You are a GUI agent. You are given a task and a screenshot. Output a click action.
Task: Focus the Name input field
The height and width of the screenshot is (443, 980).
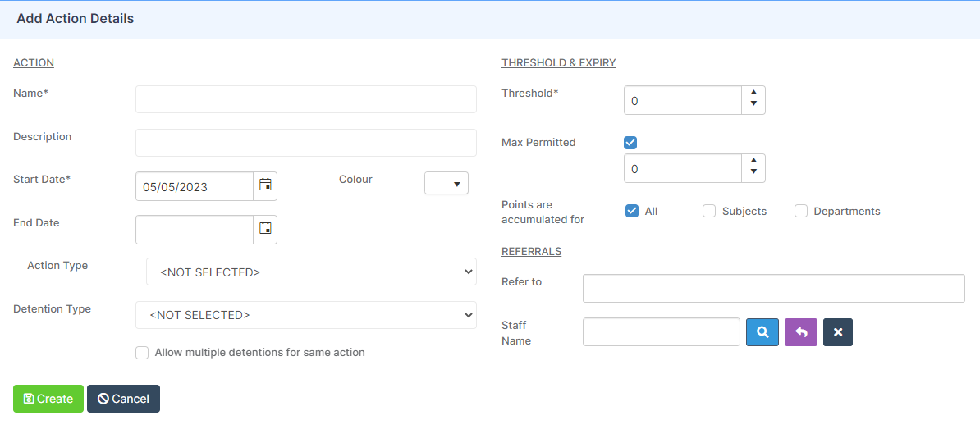coord(306,99)
